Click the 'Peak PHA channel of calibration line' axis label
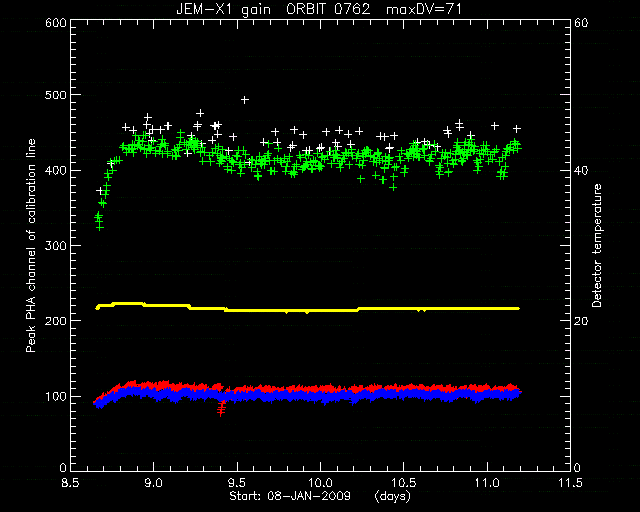The width and height of the screenshot is (640, 512). pos(31,245)
